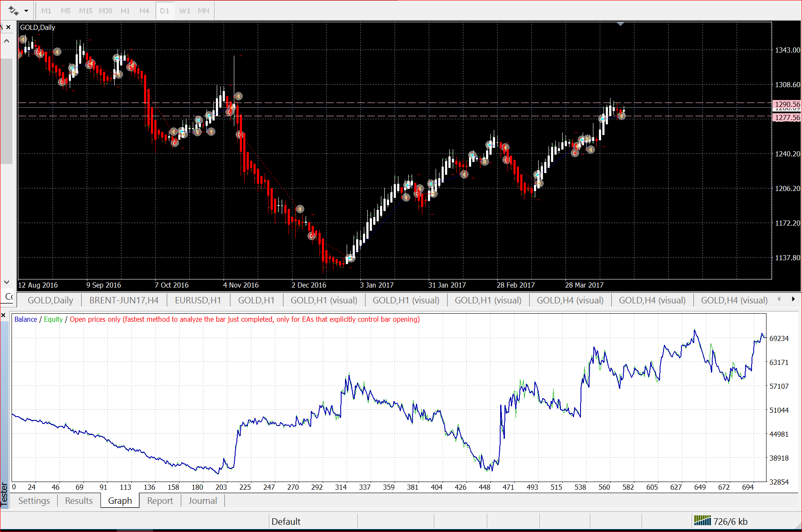Click the Balance legend label

click(26, 319)
